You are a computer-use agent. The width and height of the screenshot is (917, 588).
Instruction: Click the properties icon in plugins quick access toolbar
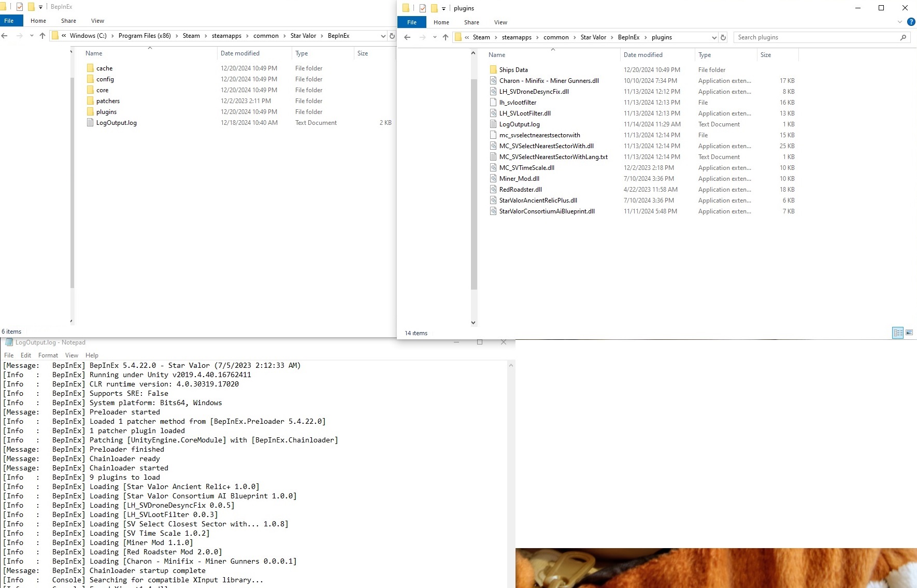pyautogui.click(x=423, y=8)
